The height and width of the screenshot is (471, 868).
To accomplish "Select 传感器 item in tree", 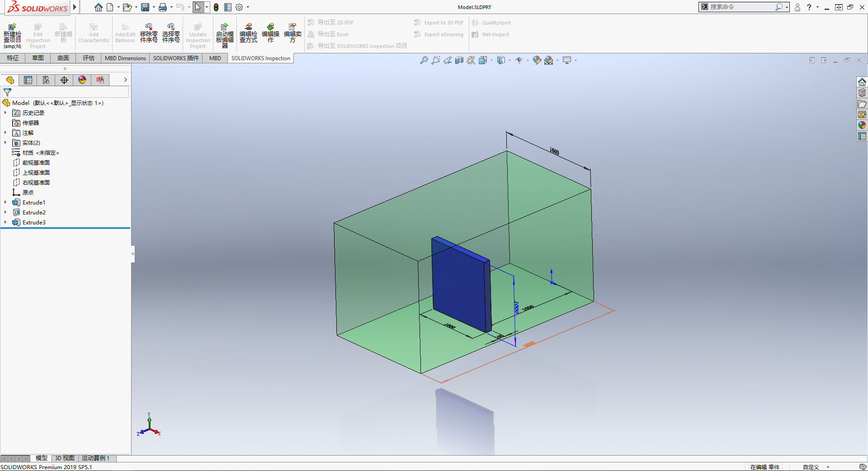I will [31, 123].
